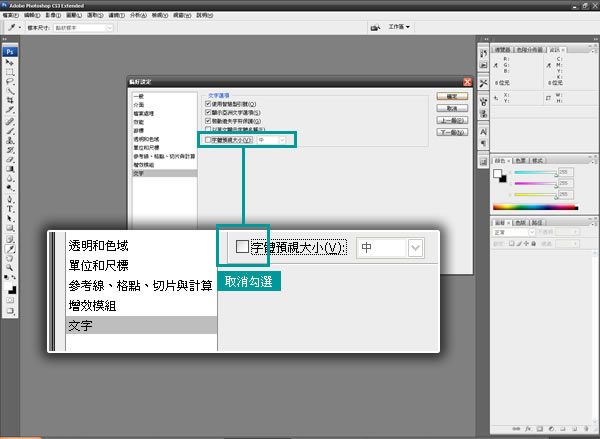Click the yellow value field showing 255
Image resolution: width=600 pixels, height=439 pixels.
566,194
